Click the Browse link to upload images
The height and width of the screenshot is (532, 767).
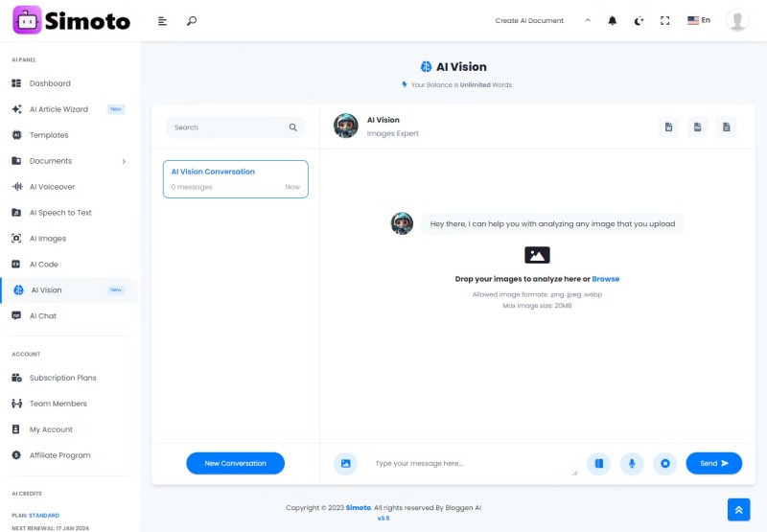tap(606, 279)
